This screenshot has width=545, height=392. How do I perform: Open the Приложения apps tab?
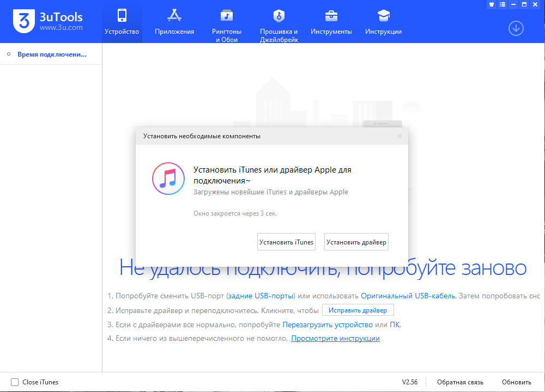tap(174, 22)
